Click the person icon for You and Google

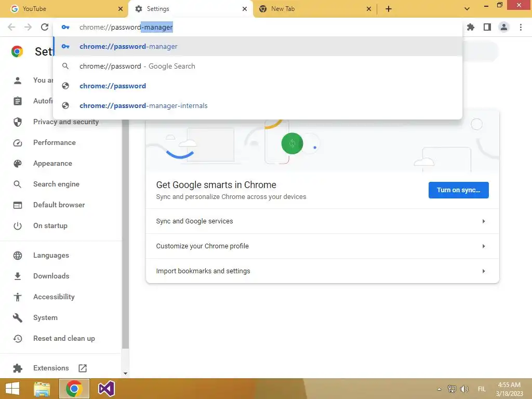coord(18,81)
